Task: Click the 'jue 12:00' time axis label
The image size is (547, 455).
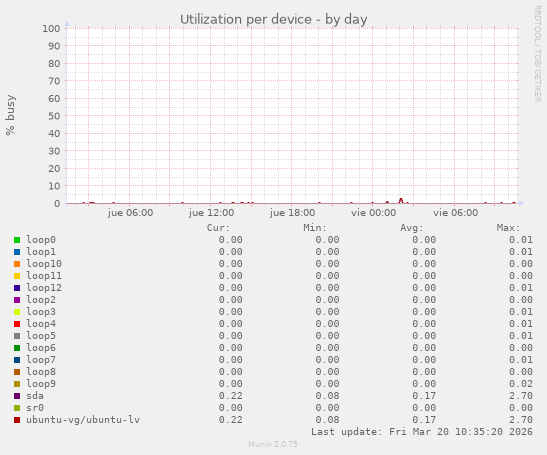Action: coord(211,212)
